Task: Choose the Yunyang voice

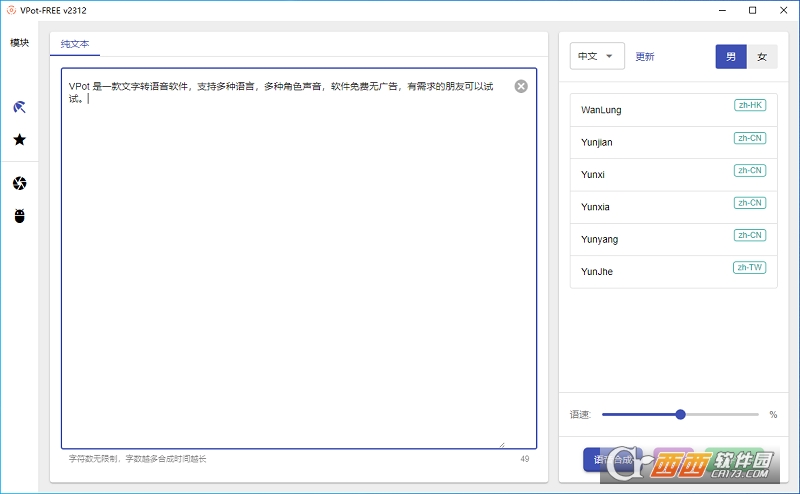Action: tap(673, 239)
